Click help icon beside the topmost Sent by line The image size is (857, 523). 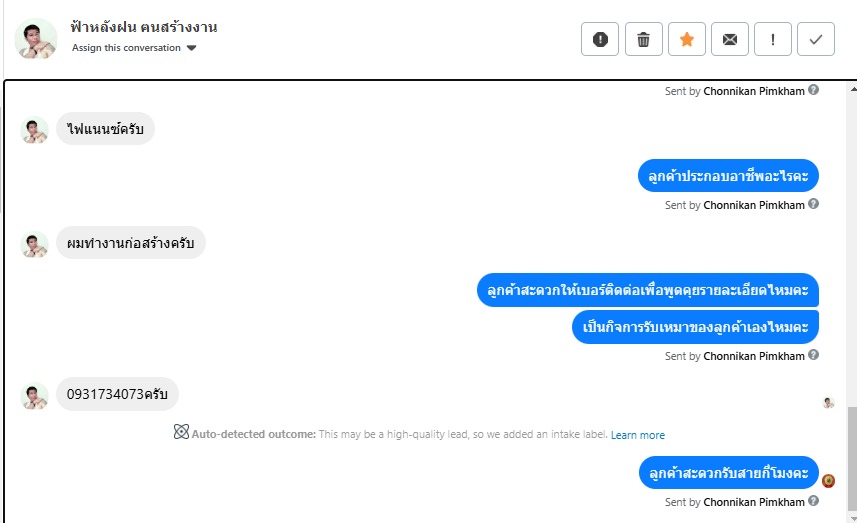point(813,91)
